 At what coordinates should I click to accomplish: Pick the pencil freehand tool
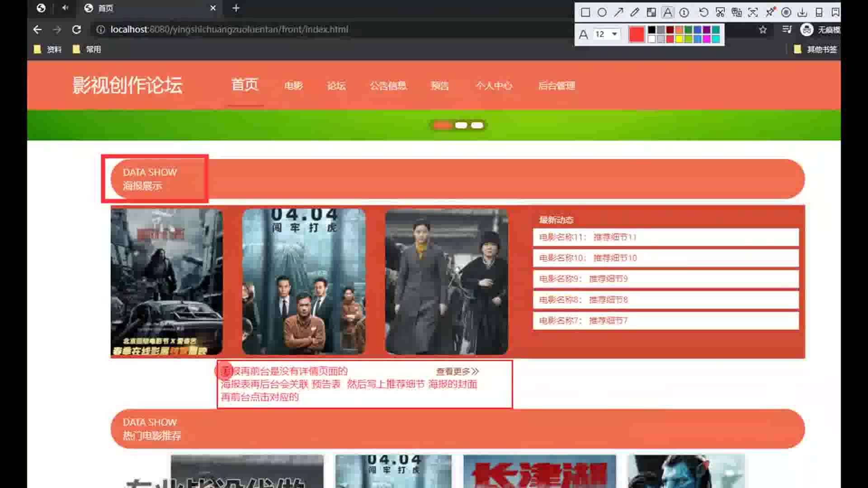(635, 12)
